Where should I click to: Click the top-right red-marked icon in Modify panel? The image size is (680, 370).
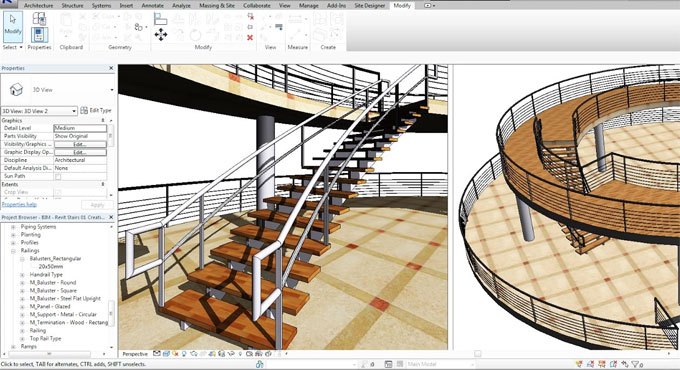pyautogui.click(x=250, y=16)
